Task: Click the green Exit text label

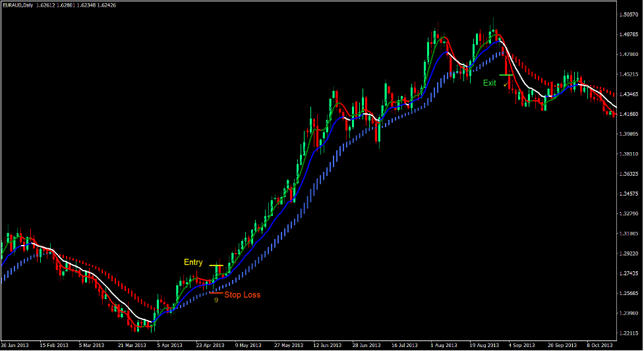Action: [490, 83]
